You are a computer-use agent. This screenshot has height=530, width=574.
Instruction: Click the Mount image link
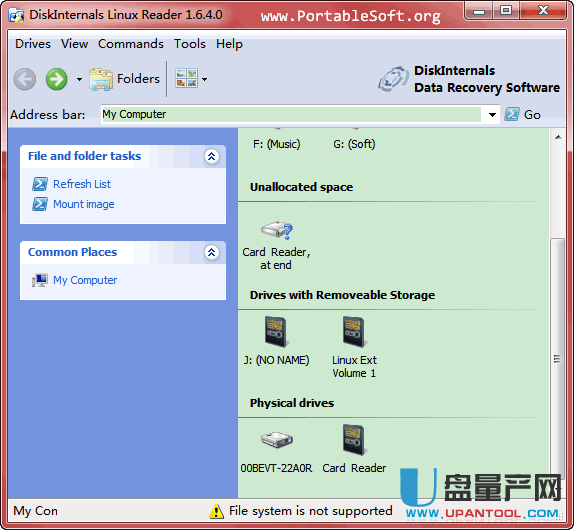pos(83,204)
